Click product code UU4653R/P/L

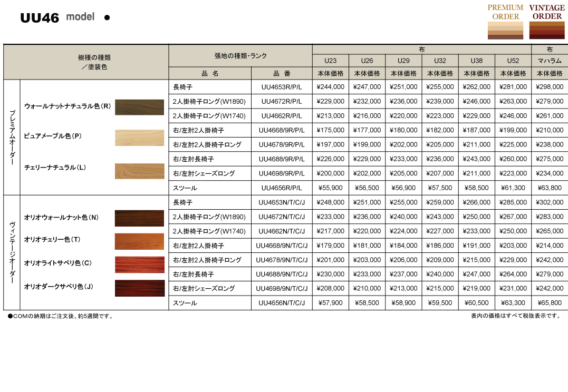[282, 87]
